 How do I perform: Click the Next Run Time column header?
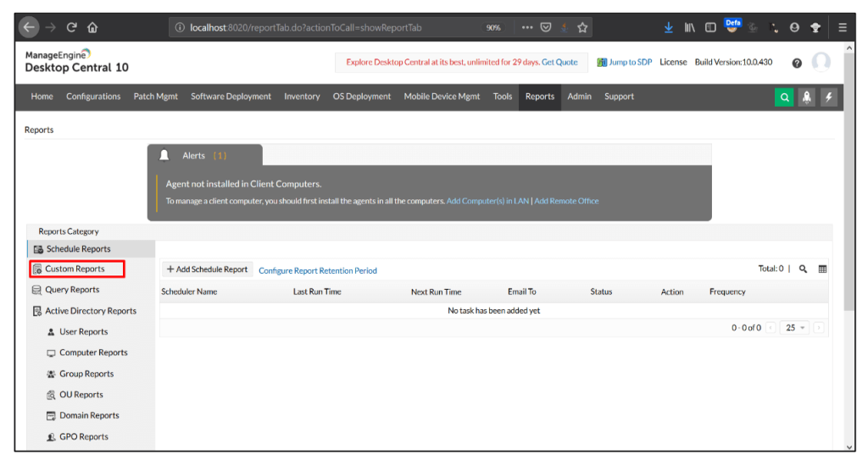coord(436,291)
